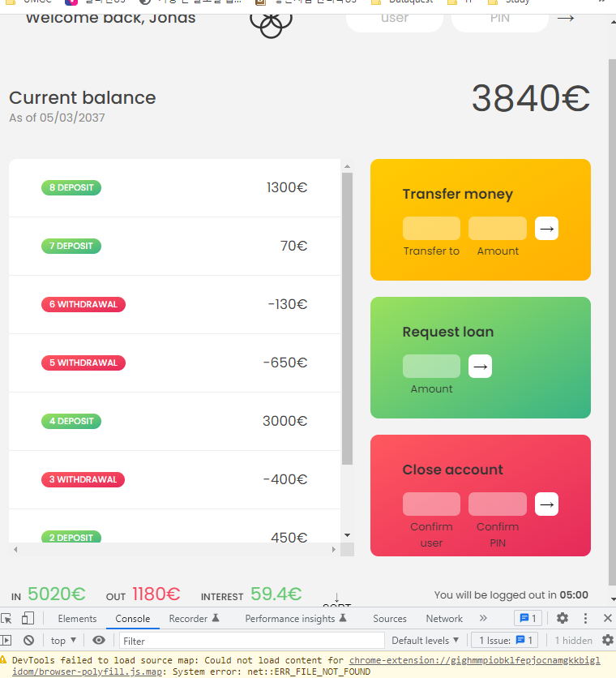Open the DevTools three-dot customize menu

coord(585,618)
